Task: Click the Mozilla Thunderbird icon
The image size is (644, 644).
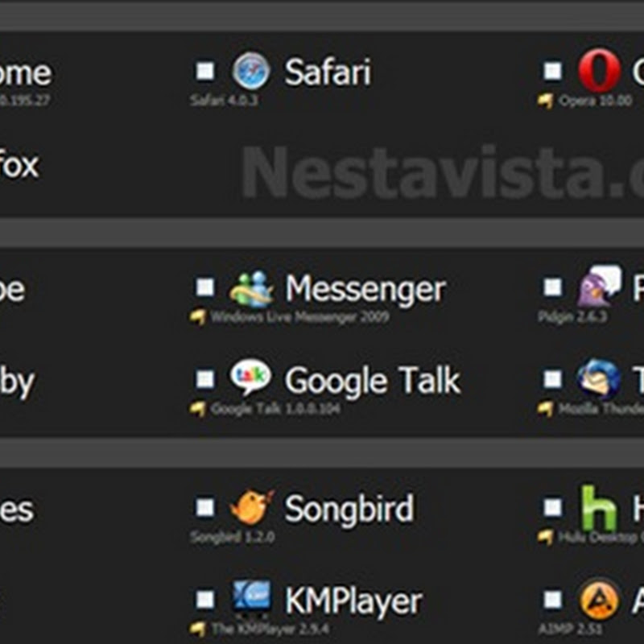Action: 599,379
